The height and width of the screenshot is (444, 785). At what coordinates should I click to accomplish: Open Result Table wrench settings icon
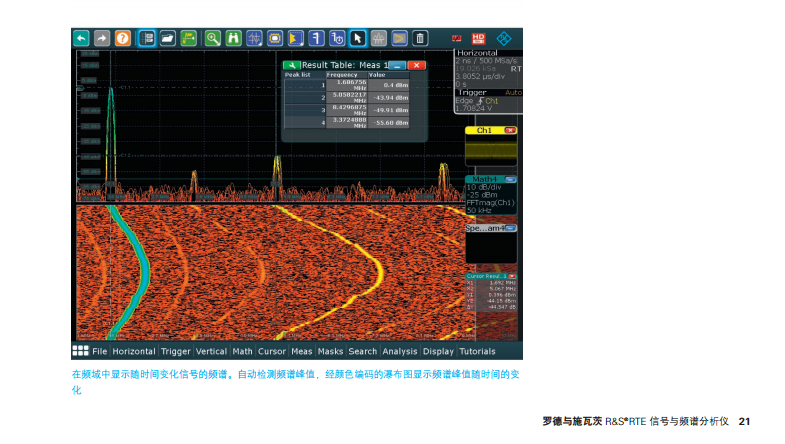tap(291, 65)
